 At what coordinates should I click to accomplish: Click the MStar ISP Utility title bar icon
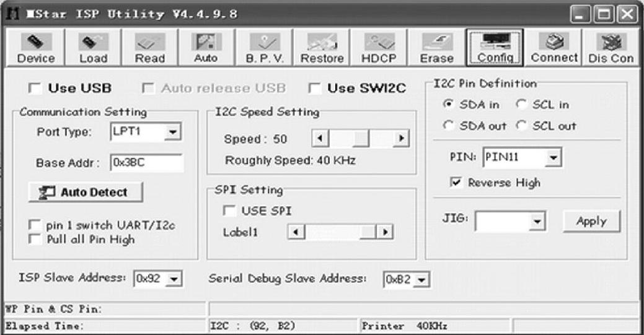tap(13, 14)
